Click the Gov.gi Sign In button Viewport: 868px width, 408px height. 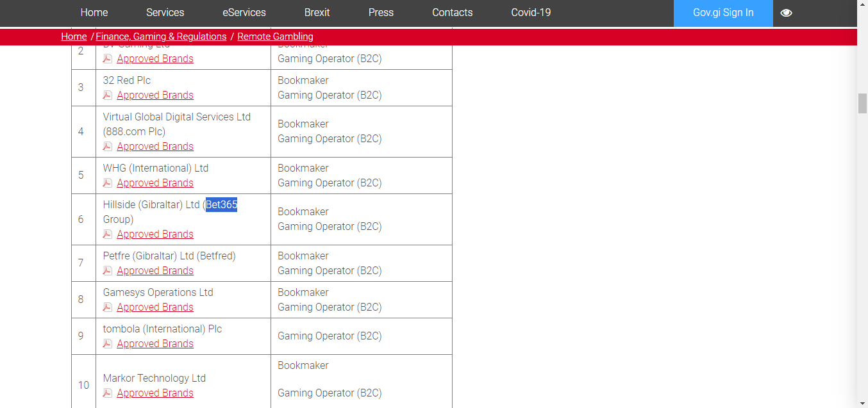(723, 13)
